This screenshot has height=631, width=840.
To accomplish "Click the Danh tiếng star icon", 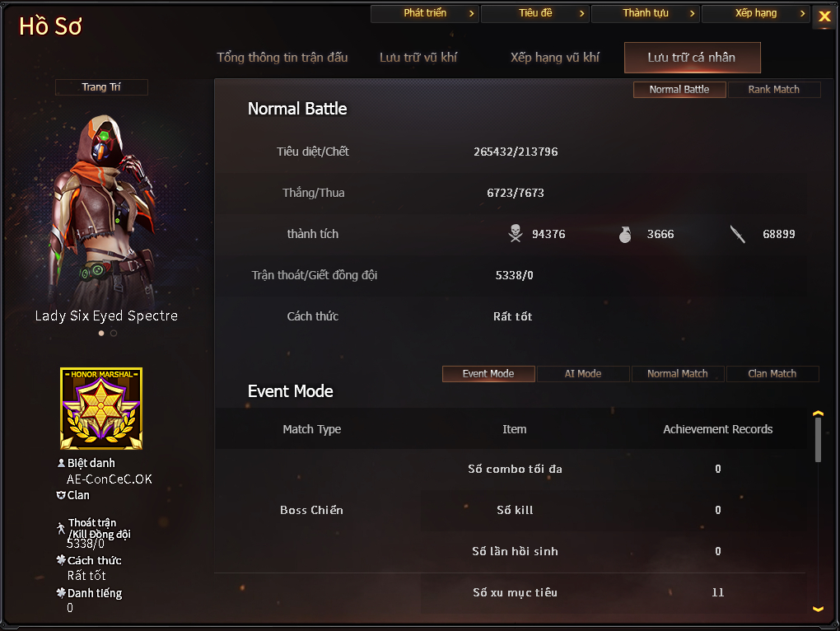I will click(x=61, y=593).
